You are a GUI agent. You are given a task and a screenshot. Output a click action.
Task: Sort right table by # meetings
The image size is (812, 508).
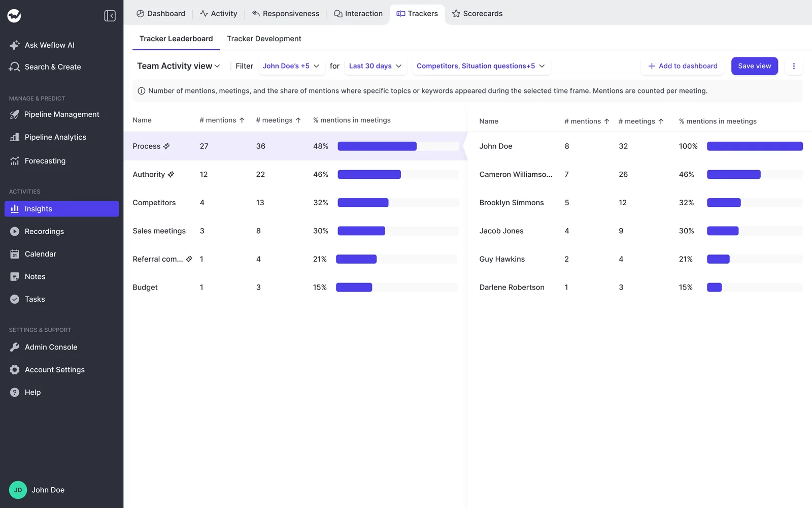click(641, 121)
